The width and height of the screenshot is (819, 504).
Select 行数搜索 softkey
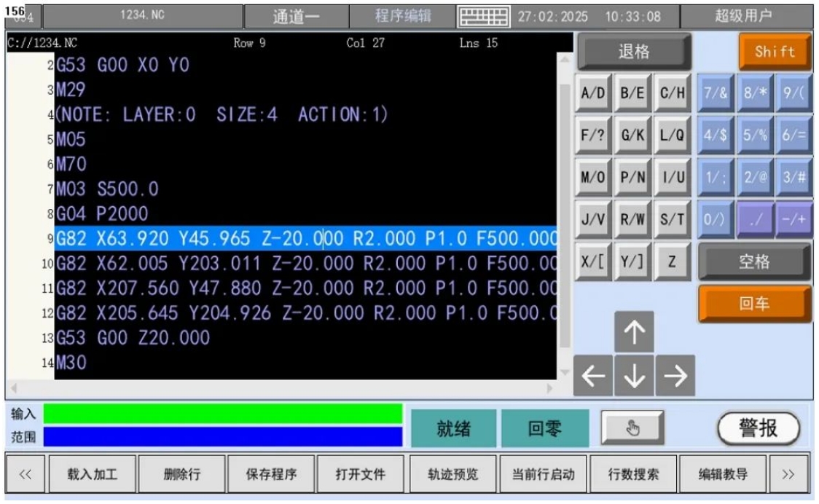coord(633,474)
